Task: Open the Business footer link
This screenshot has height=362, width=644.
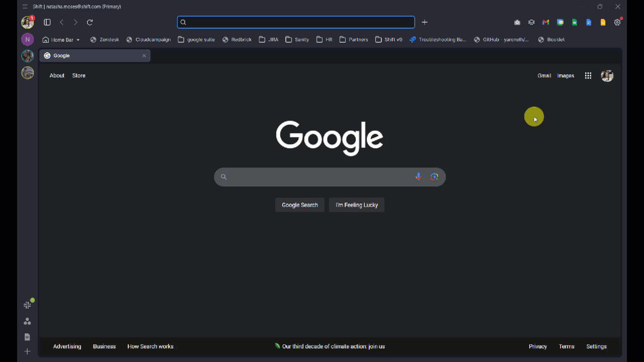Action: [104, 346]
